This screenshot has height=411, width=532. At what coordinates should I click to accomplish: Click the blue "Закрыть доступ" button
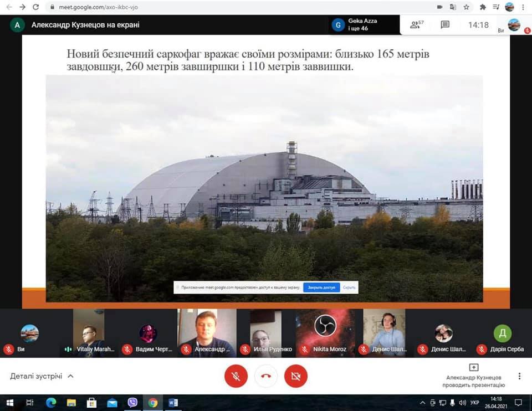321,287
